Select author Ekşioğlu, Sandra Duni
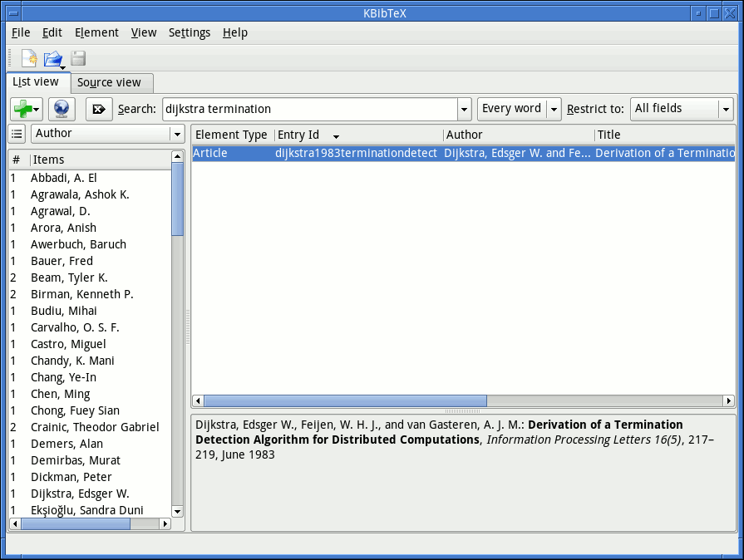Screen dimensions: 744x560 (x=90, y=510)
